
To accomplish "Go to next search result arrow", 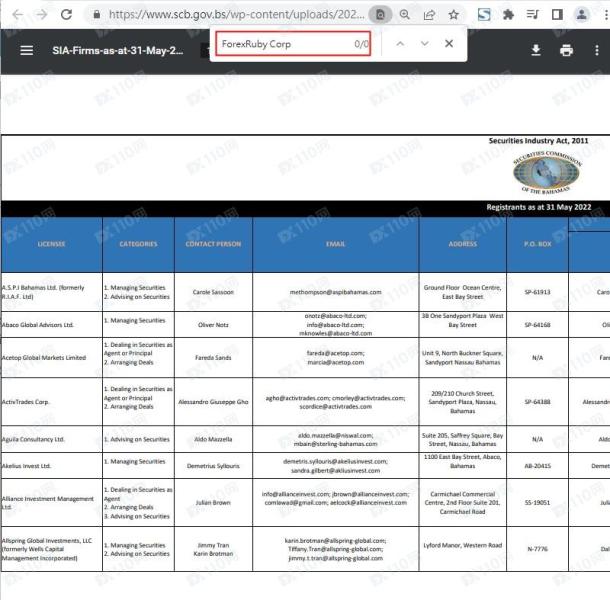I will 424,44.
